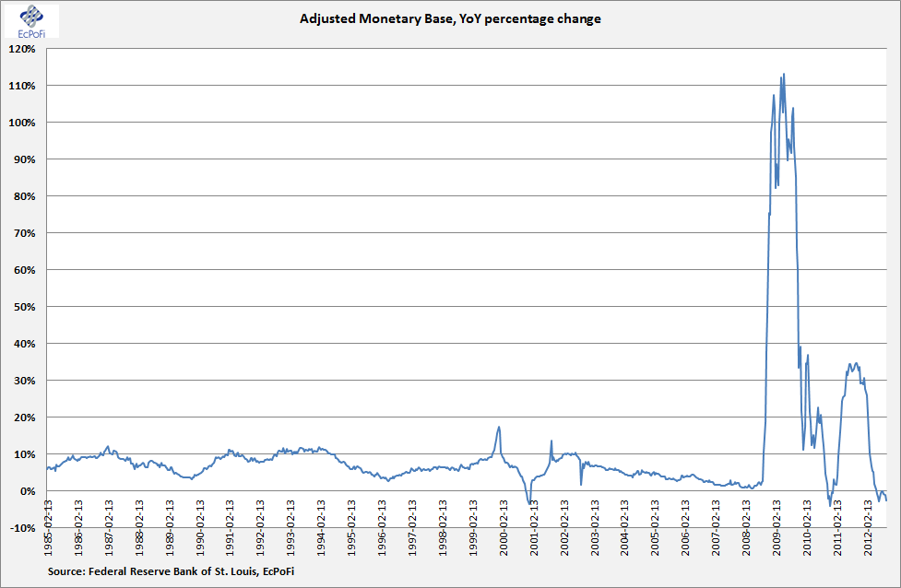The width and height of the screenshot is (901, 588).
Task: Click the 2012-02-13 date label
Action: point(868,528)
